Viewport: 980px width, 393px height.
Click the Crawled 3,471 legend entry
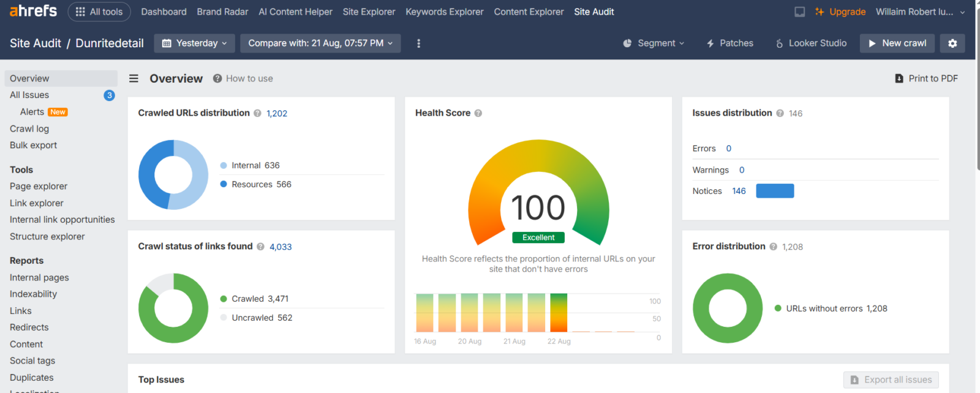click(x=254, y=299)
